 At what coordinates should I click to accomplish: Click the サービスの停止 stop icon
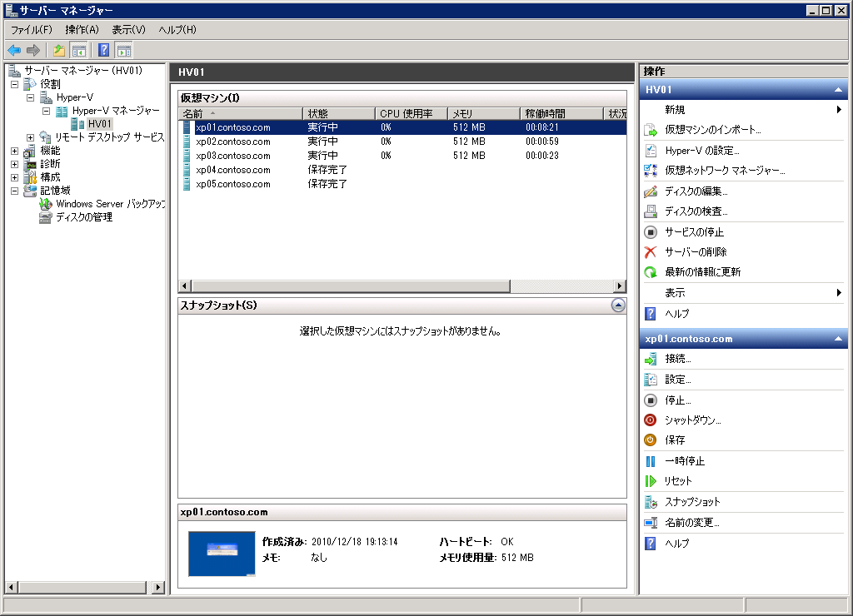(651, 232)
